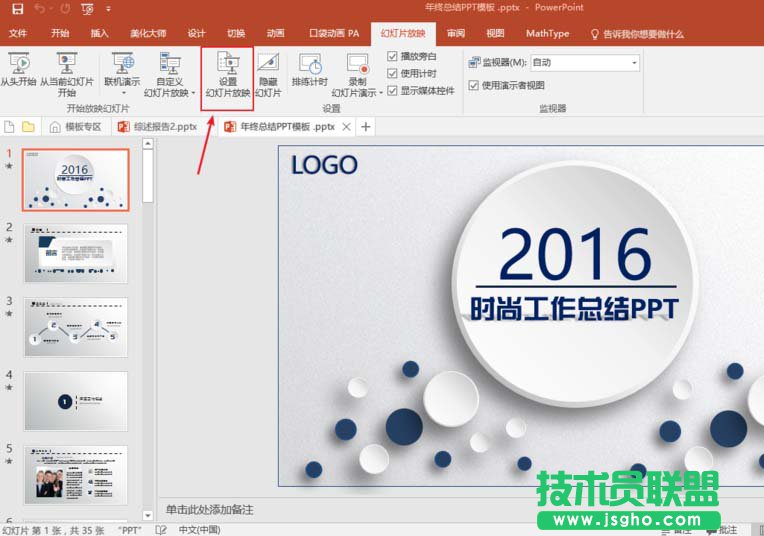Image resolution: width=764 pixels, height=536 pixels.
Task: Select slide 5 thumbnail with photo
Action: point(76,475)
